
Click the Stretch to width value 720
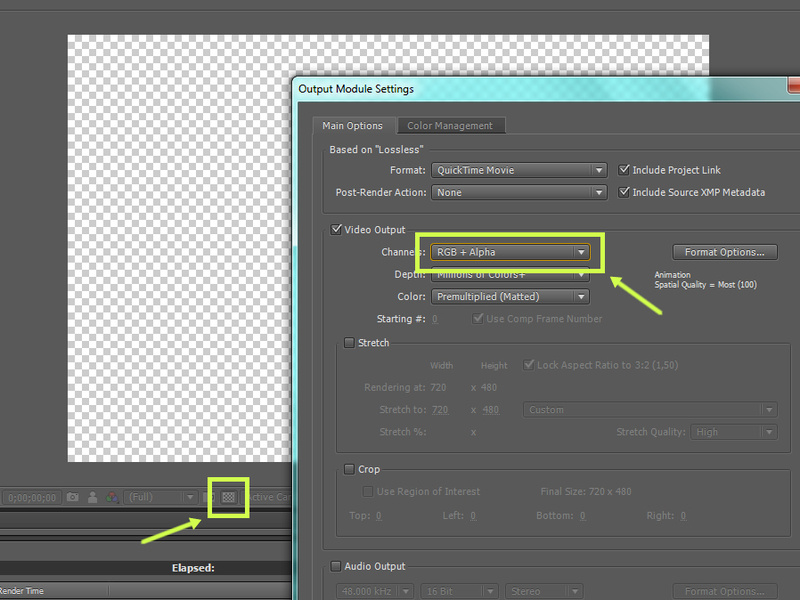click(440, 410)
